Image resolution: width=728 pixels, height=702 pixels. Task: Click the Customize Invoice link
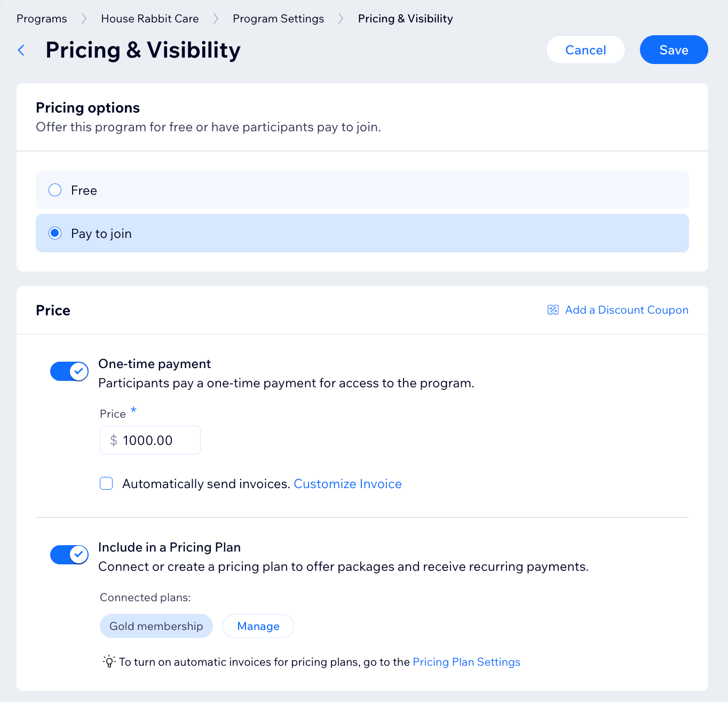pyautogui.click(x=347, y=484)
